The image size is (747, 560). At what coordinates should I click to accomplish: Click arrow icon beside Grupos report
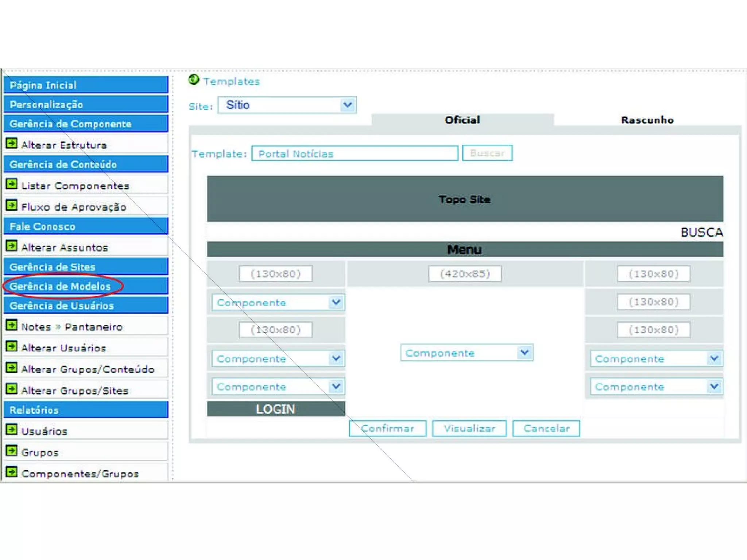(12, 451)
